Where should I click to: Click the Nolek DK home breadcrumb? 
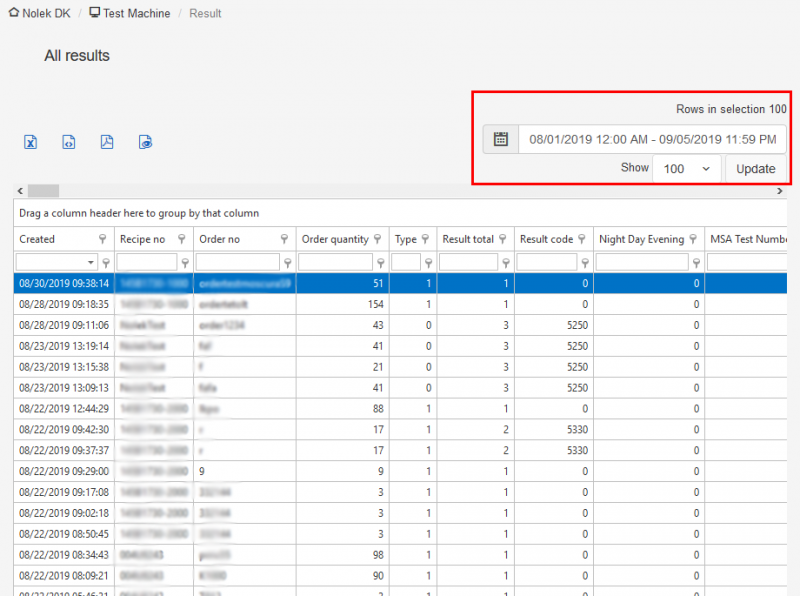pos(40,13)
